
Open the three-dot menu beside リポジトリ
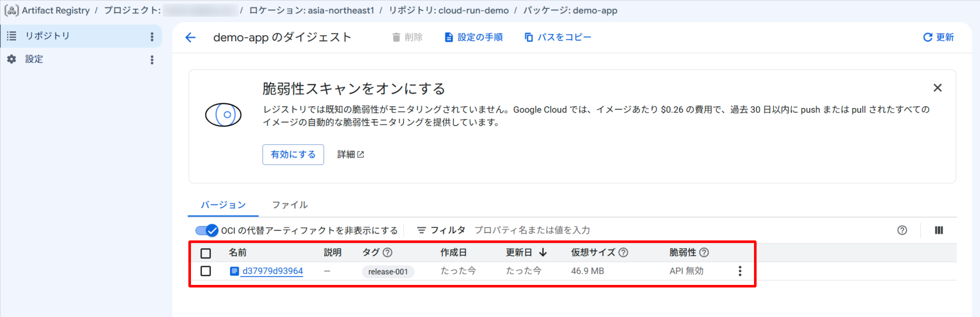152,36
